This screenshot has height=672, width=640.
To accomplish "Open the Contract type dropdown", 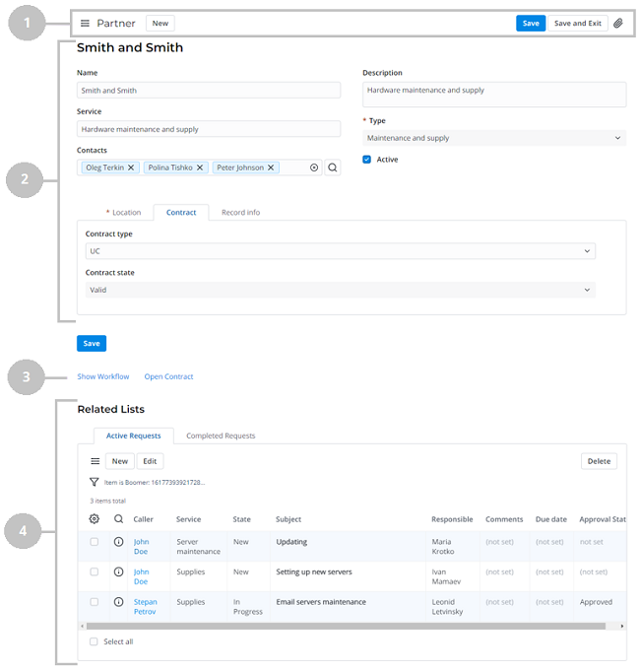I will 340,251.
